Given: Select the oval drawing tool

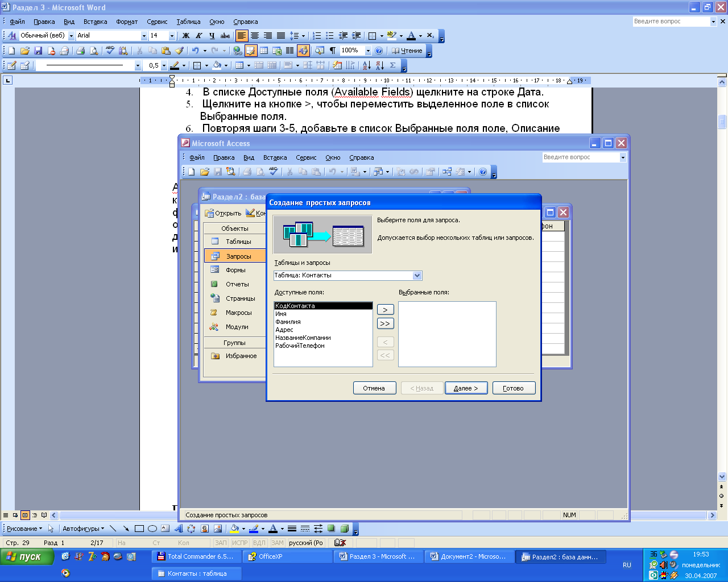Looking at the screenshot, I should [x=152, y=529].
